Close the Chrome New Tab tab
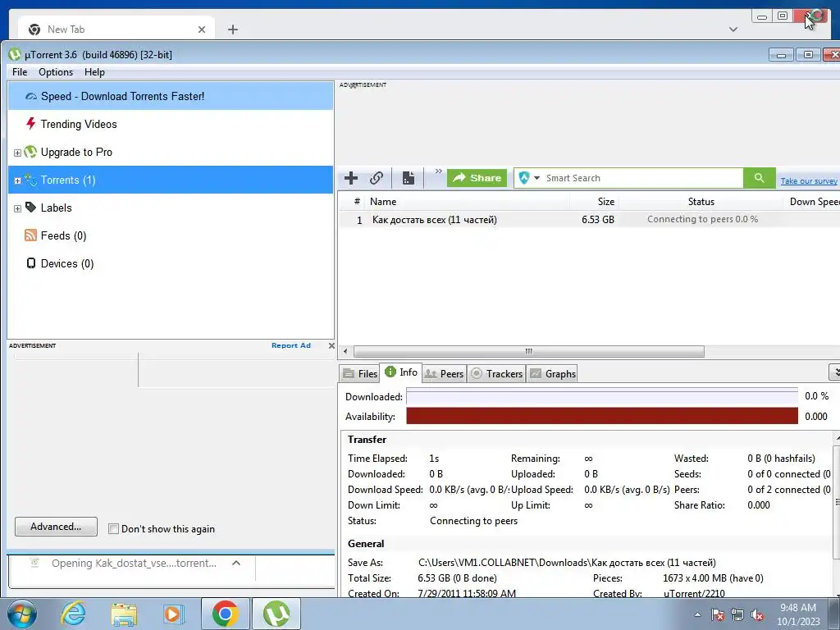Image resolution: width=840 pixels, height=630 pixels. coord(202,30)
